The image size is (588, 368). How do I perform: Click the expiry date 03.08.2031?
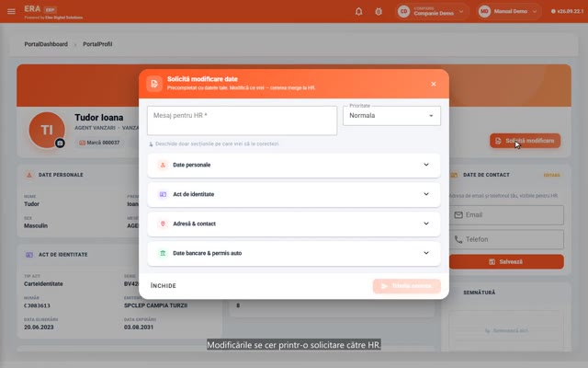[x=139, y=328]
